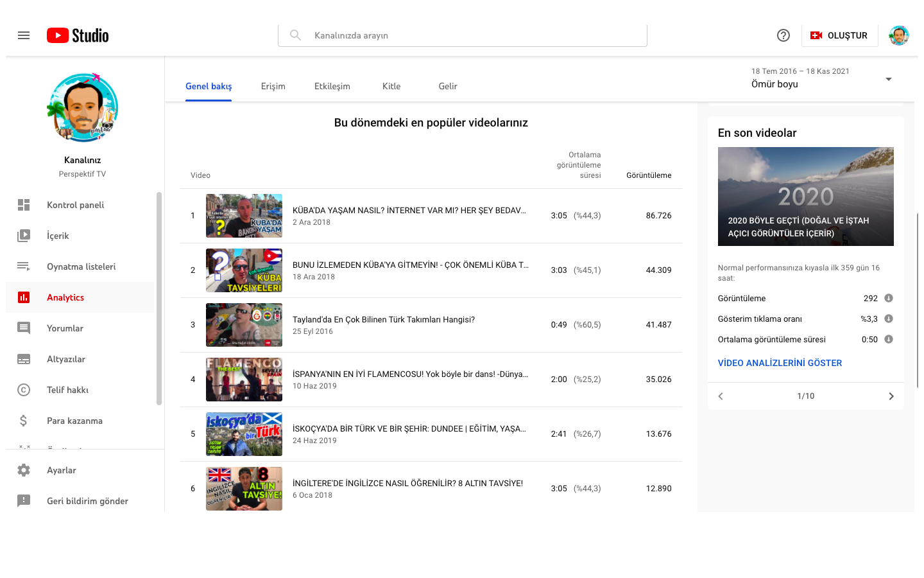Click the Para kazanma dollar icon
This screenshot has height=578, width=924.
click(x=24, y=421)
